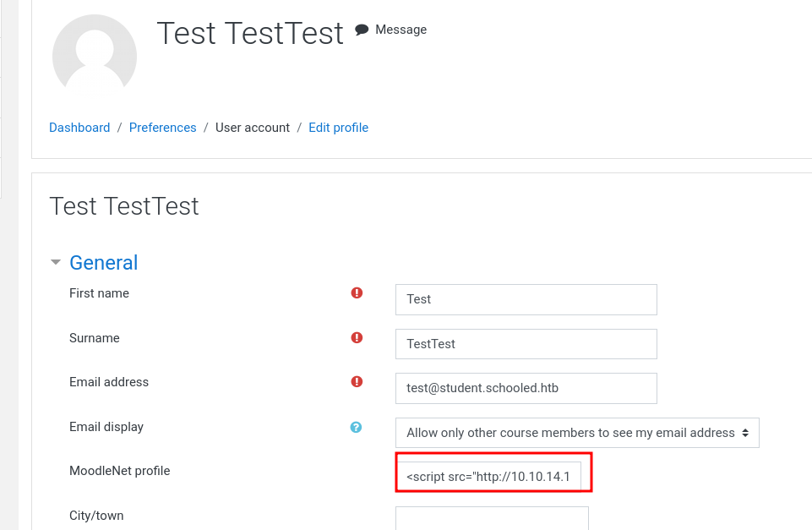Select the Email address text field
Screen dimensions: 812x530
click(526, 388)
